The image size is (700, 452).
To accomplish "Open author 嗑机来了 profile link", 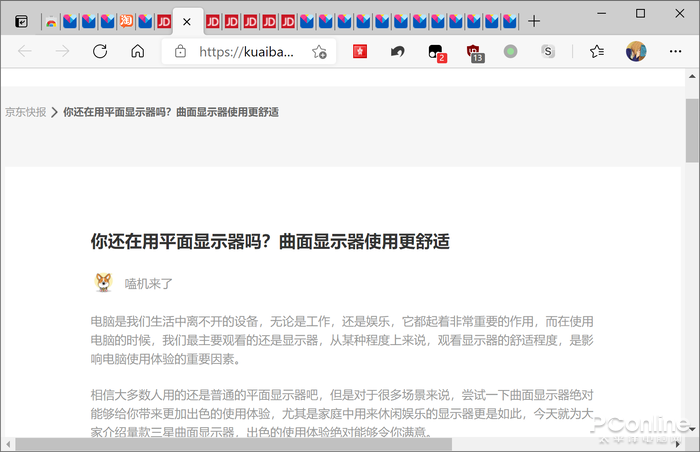I will [149, 284].
